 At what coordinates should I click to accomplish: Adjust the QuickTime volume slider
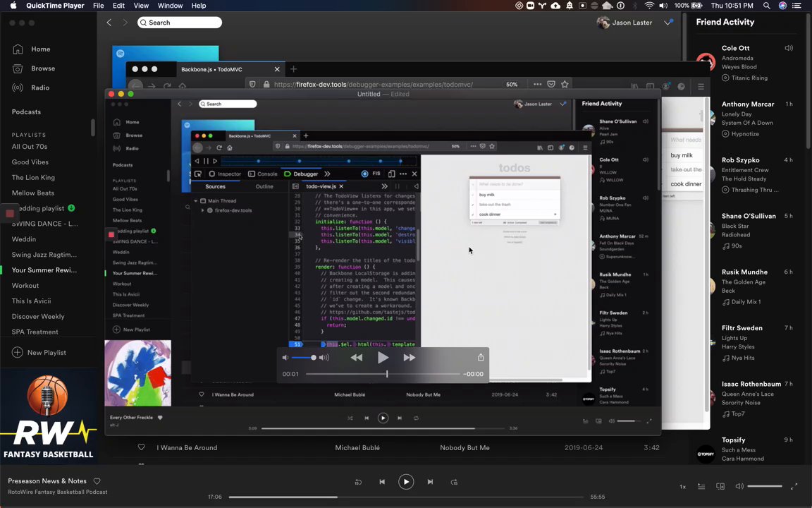304,358
